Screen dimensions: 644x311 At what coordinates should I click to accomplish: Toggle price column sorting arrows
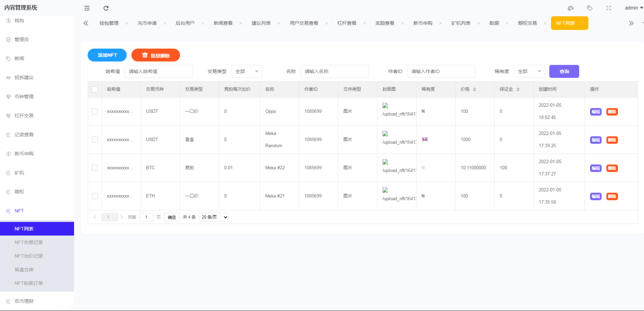coord(475,89)
